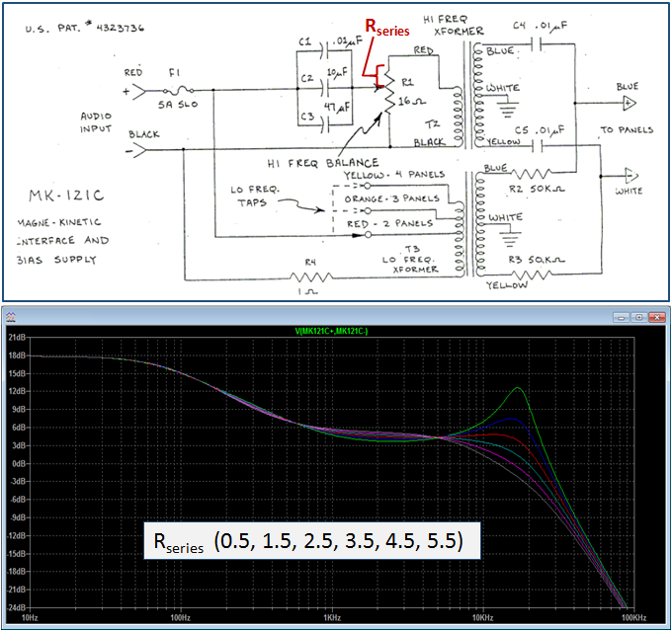Click the 1KHz frequency axis label
The image size is (672, 631).
point(332,618)
